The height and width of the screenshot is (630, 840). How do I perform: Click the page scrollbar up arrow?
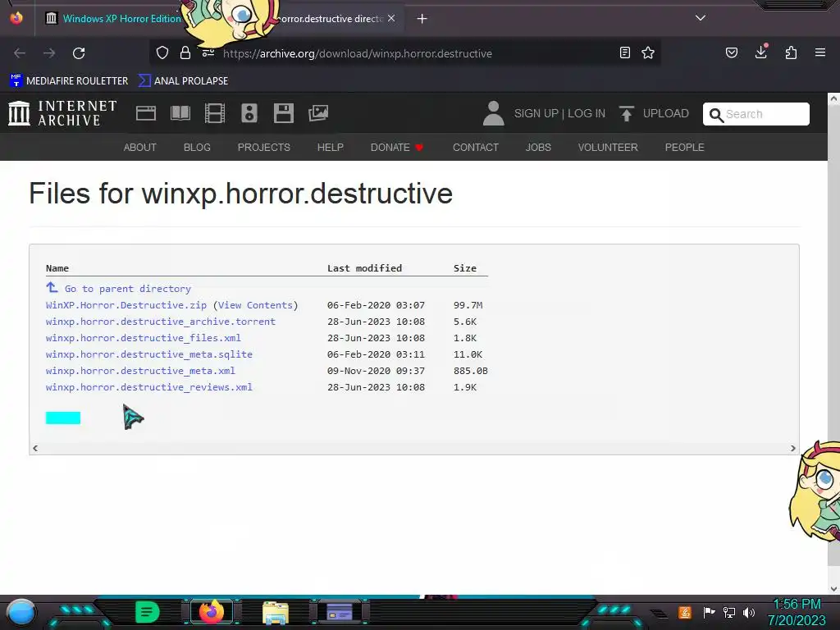coord(833,98)
